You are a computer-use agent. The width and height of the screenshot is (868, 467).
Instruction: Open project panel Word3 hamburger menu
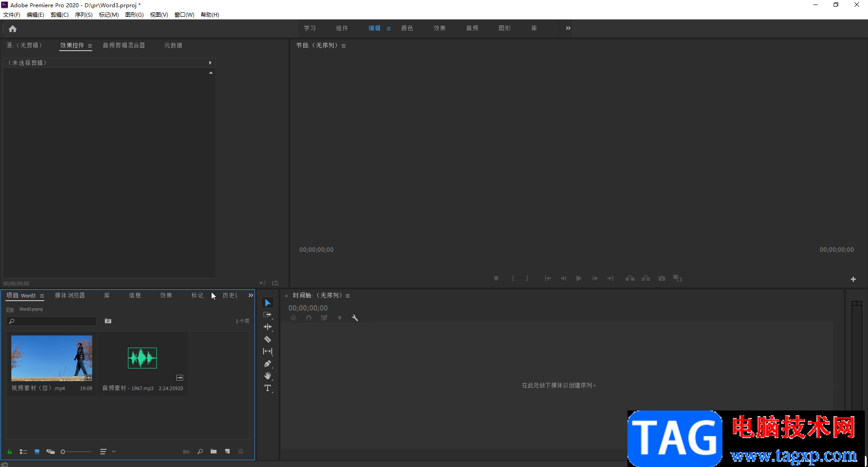coord(42,296)
